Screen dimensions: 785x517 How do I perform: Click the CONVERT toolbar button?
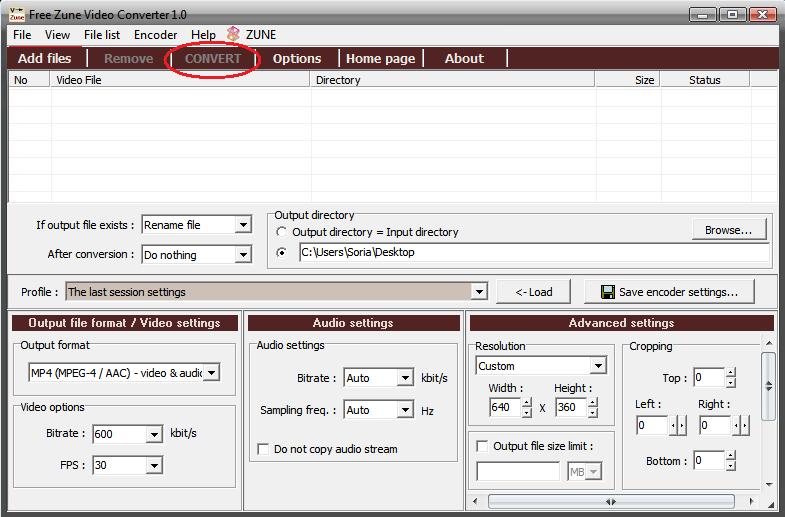point(213,58)
